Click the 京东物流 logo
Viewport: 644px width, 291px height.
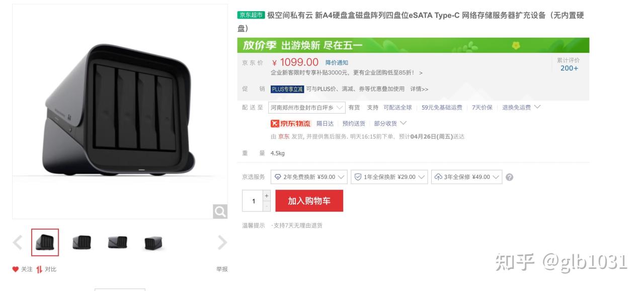tap(291, 124)
